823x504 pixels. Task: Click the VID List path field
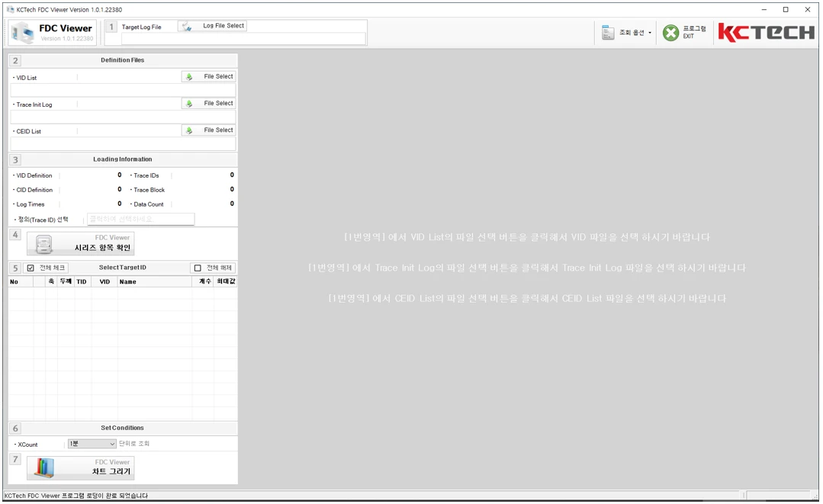[123, 90]
